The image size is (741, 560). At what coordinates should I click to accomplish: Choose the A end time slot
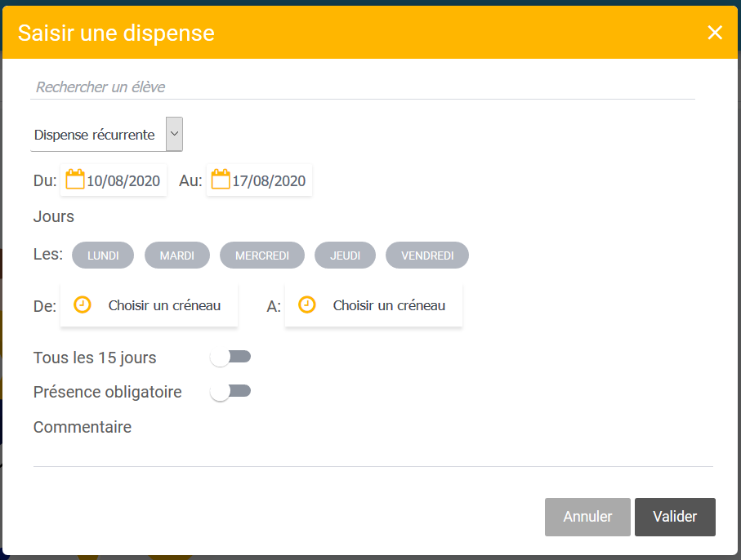tap(374, 305)
